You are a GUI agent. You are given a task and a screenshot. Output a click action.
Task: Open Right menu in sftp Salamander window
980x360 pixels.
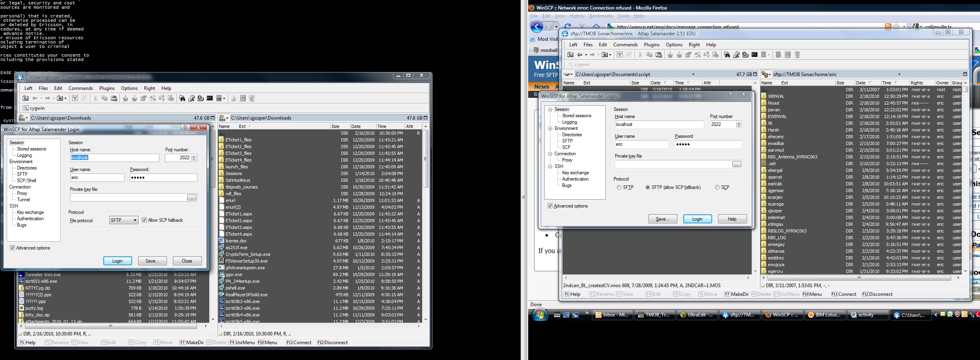tap(694, 45)
